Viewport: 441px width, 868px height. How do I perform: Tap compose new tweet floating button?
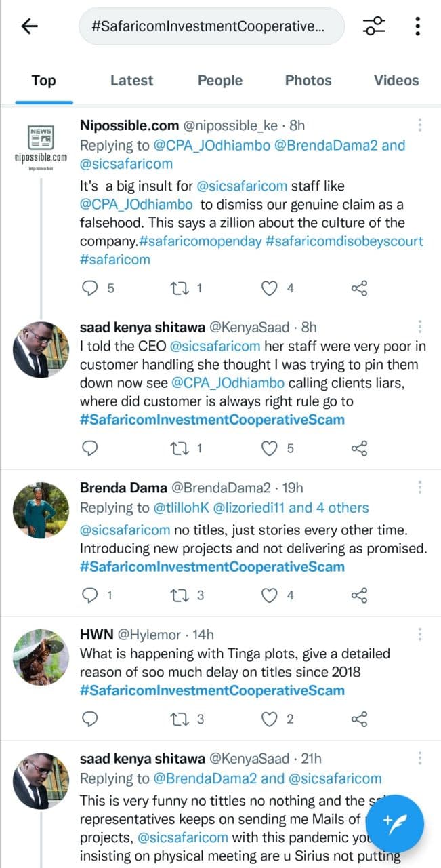point(396,823)
